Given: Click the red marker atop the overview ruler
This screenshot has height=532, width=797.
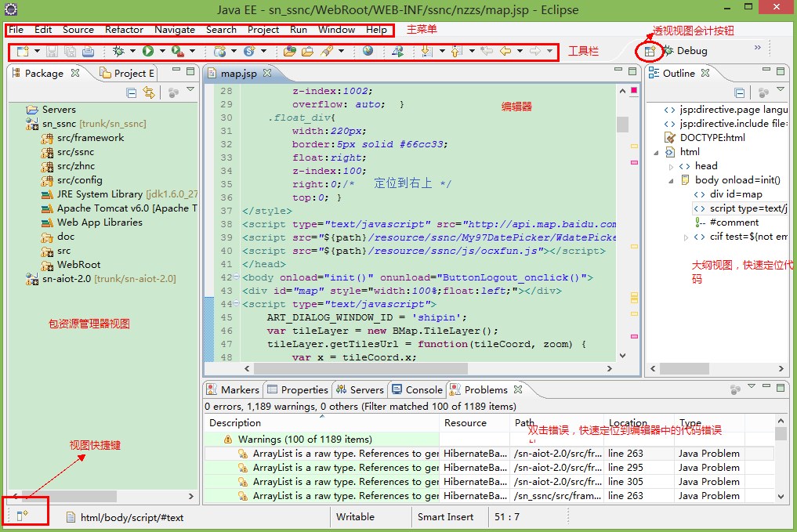Looking at the screenshot, I should point(634,90).
